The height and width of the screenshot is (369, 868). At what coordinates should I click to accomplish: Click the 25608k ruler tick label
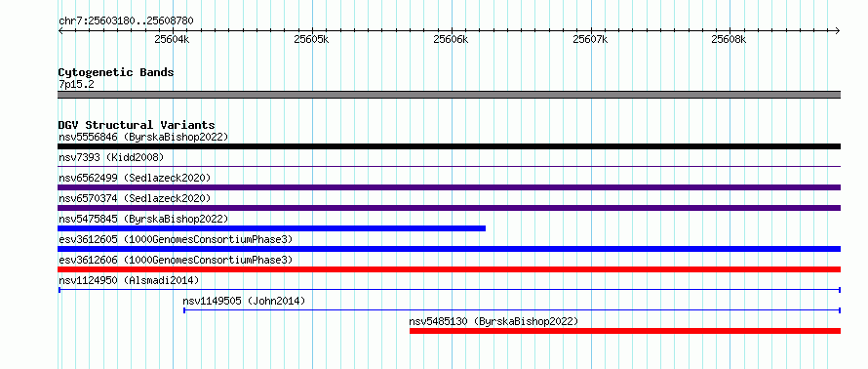(730, 39)
